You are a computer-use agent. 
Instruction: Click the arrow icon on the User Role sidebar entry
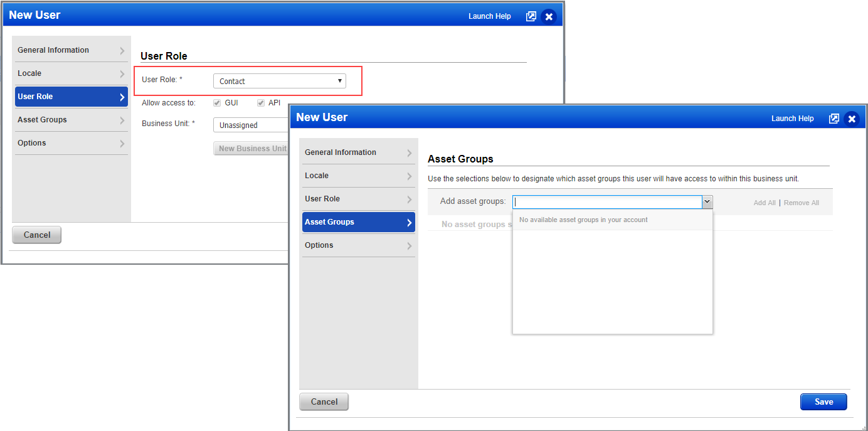click(x=122, y=97)
